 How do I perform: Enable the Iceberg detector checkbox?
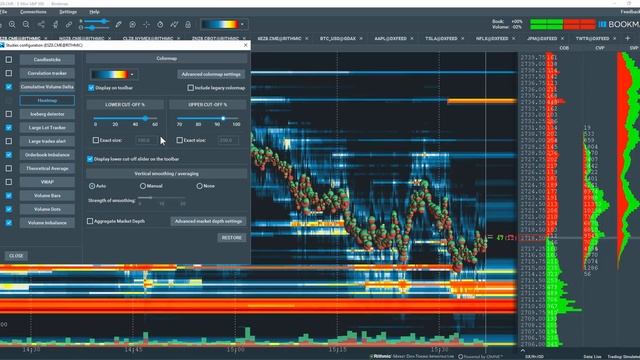tap(9, 114)
